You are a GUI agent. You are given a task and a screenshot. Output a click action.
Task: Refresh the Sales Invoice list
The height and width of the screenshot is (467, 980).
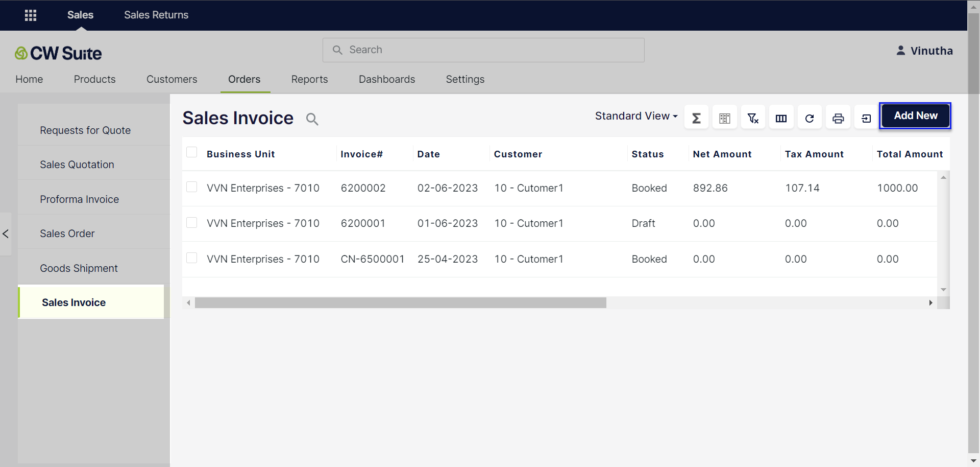pyautogui.click(x=810, y=119)
